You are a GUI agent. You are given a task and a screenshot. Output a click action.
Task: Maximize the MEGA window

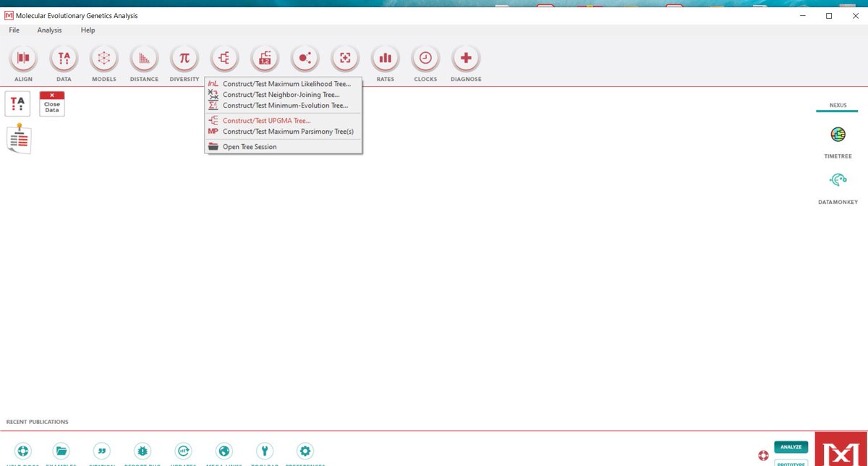(829, 15)
